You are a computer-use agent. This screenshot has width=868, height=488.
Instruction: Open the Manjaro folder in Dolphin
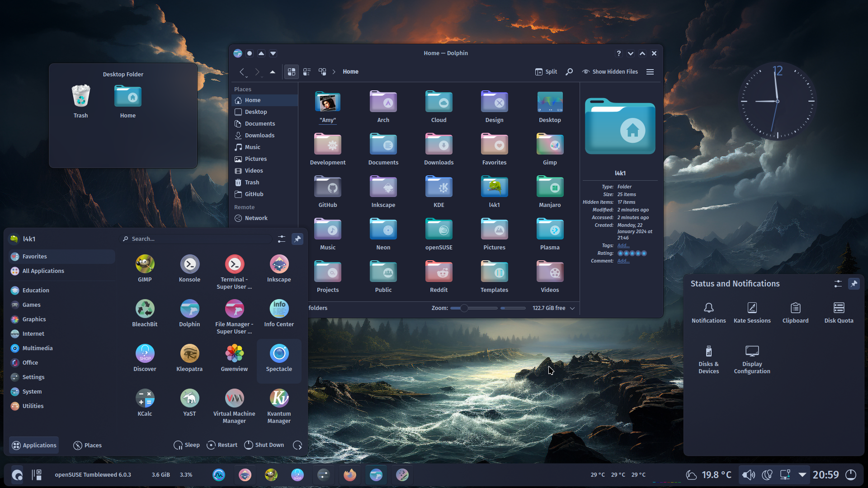(x=550, y=192)
